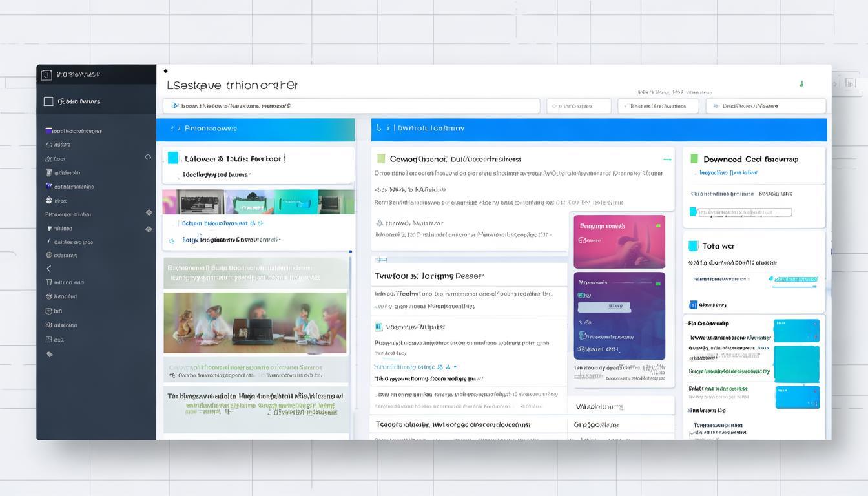The image size is (868, 496).
Task: Click the cyan square icon beside Tota wer
Action: tap(693, 245)
